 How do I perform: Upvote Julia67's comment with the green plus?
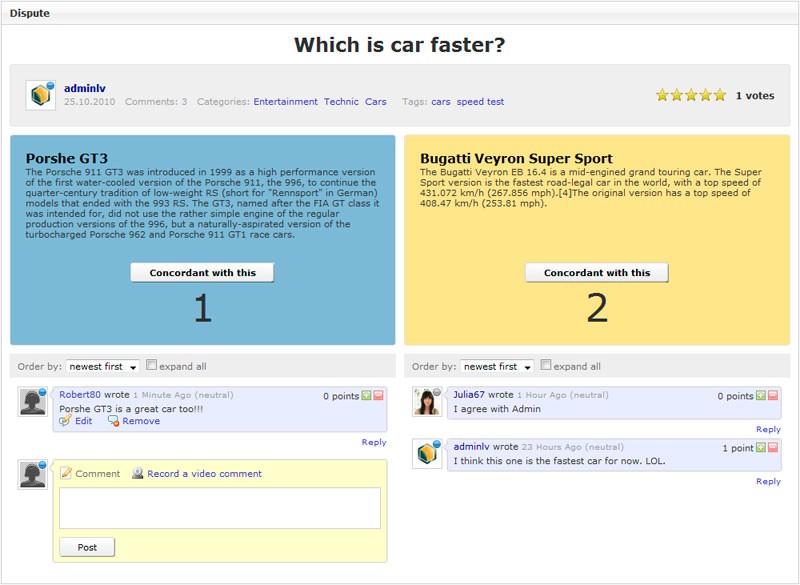(761, 395)
